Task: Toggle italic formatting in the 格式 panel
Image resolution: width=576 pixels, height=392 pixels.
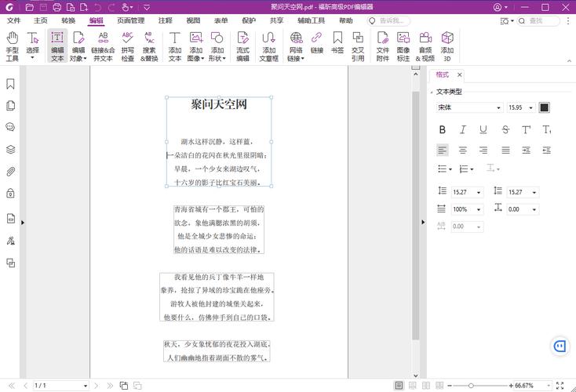Action: click(463, 129)
